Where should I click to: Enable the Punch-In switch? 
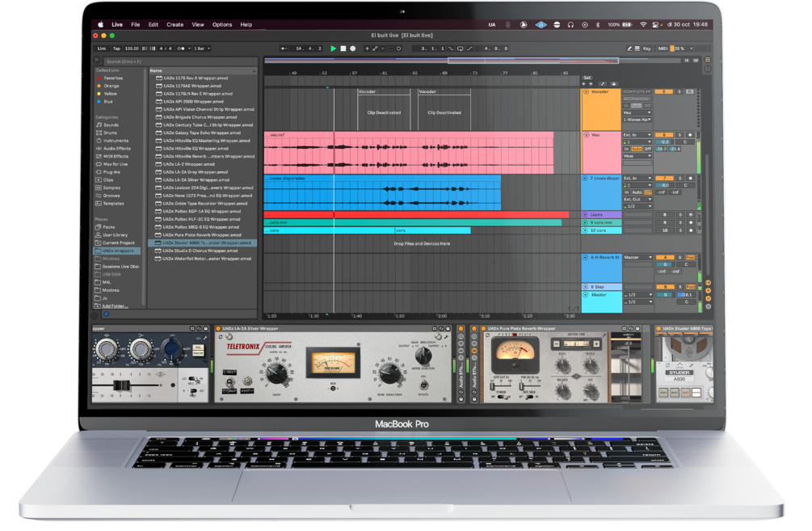(451, 48)
